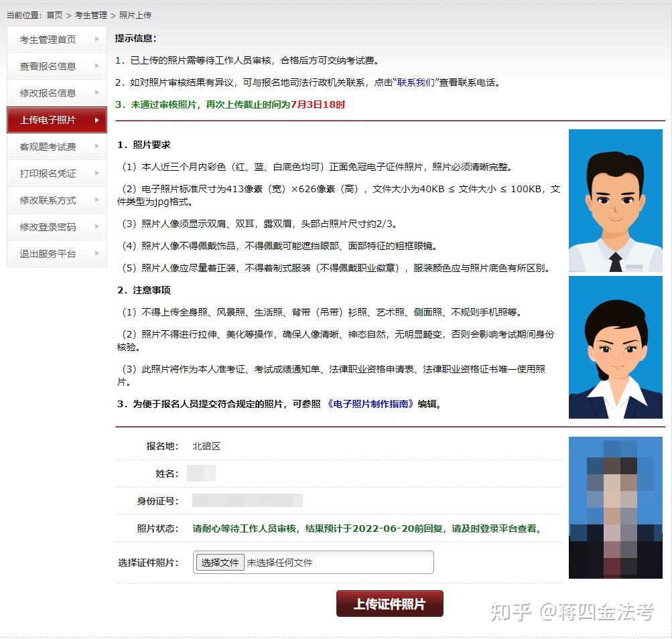Go to 修改联系方式 page
This screenshot has height=639, width=672.
point(57,200)
